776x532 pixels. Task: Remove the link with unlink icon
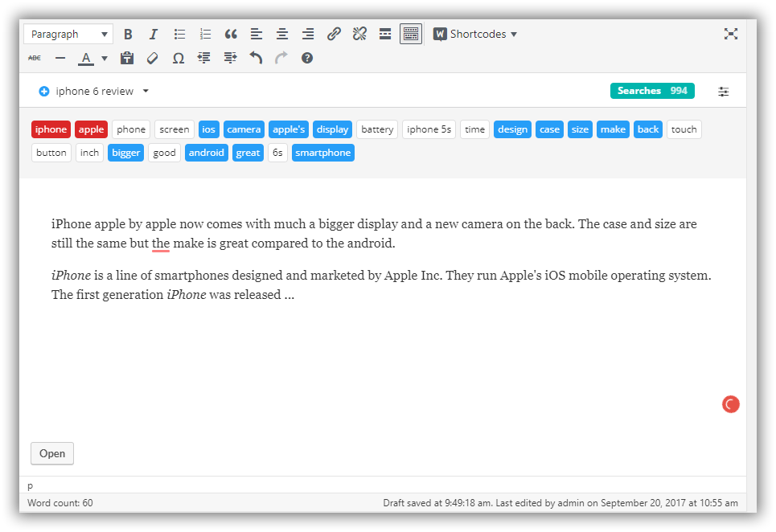tap(359, 34)
